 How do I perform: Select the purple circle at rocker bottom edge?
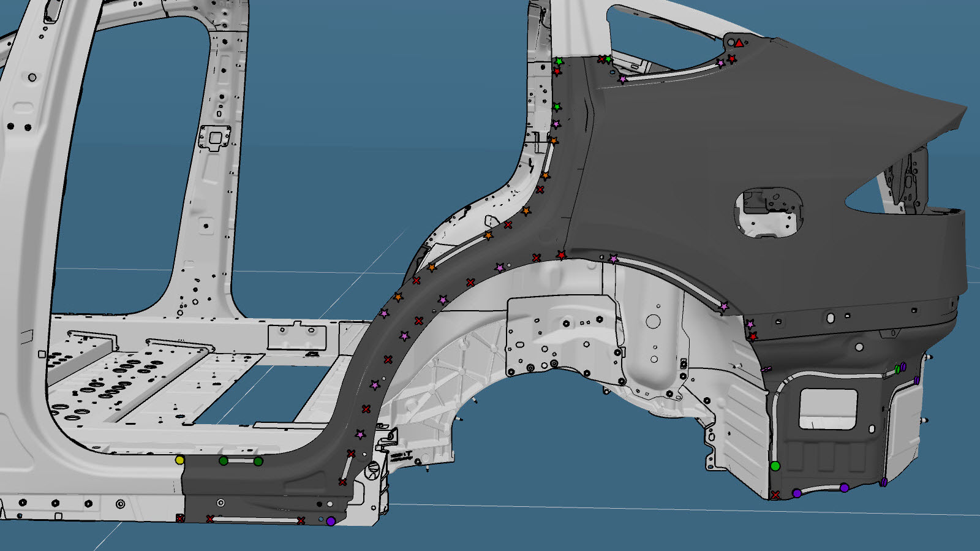(331, 522)
